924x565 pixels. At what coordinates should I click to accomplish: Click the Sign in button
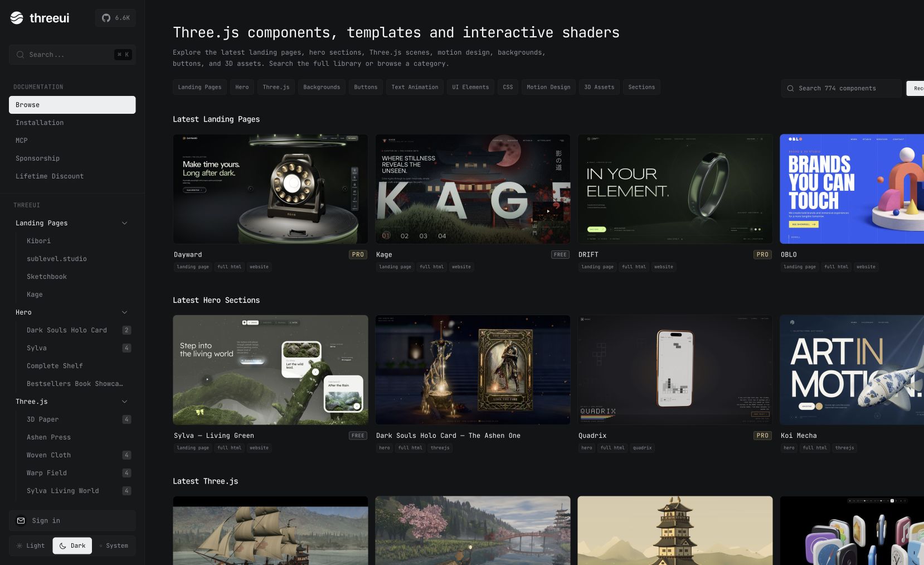point(72,520)
